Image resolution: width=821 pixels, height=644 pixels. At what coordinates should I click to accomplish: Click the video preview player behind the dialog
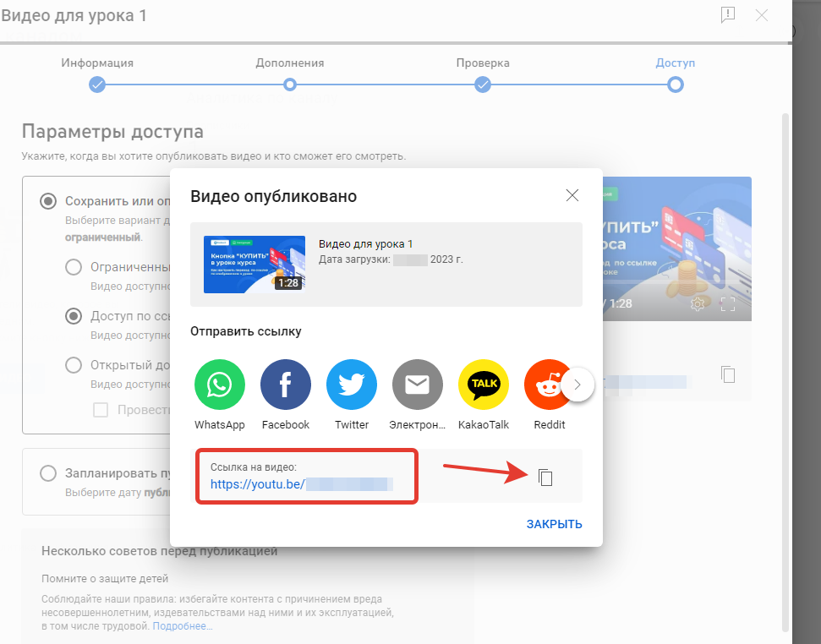pos(677,248)
